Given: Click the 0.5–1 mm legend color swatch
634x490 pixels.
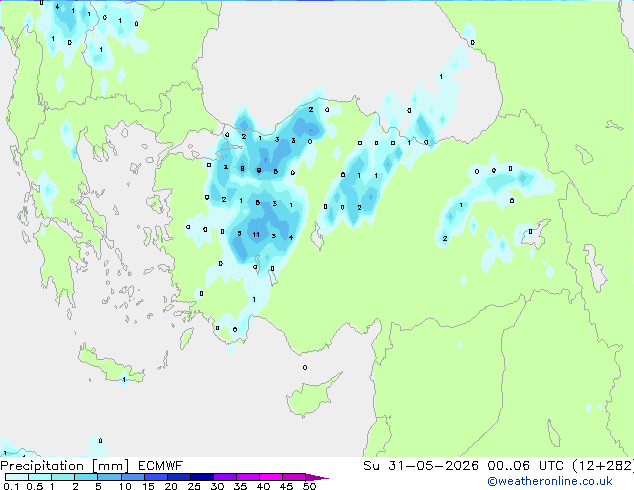Looking at the screenshot, I should click(40, 477).
